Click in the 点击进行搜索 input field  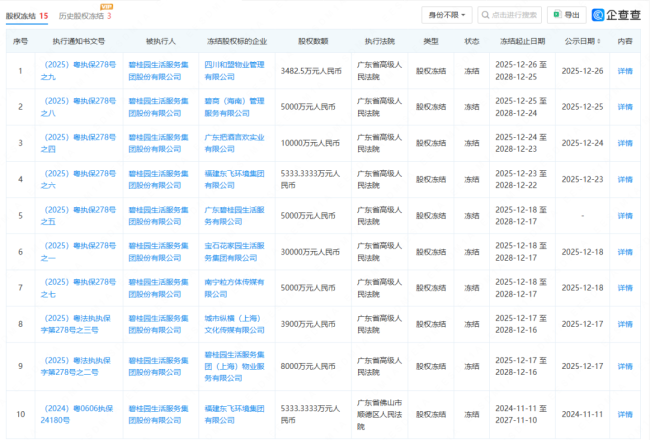click(515, 15)
